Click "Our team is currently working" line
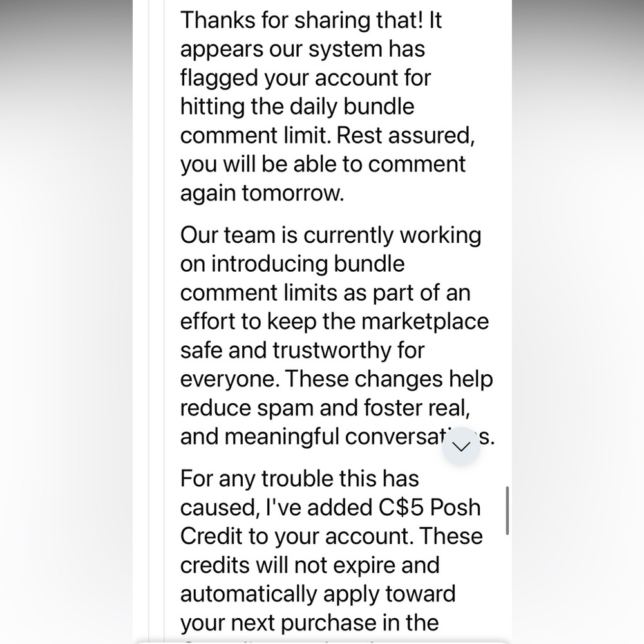Screen dimensions: 644x644 click(330, 235)
